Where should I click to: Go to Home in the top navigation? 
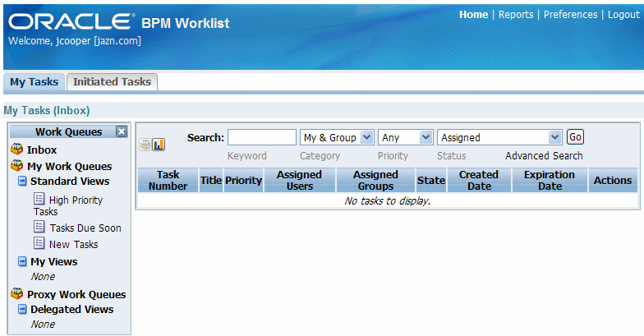pyautogui.click(x=473, y=15)
